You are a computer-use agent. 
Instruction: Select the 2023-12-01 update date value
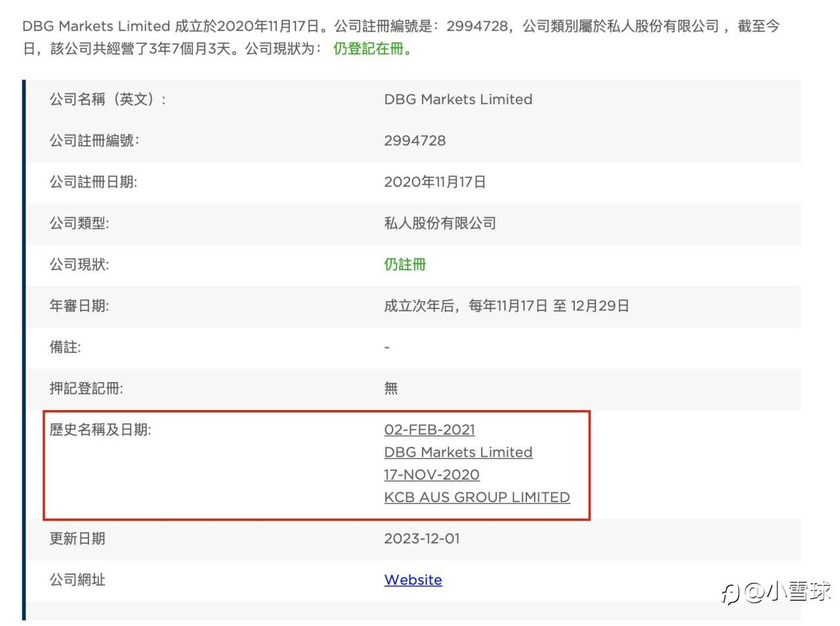422,539
